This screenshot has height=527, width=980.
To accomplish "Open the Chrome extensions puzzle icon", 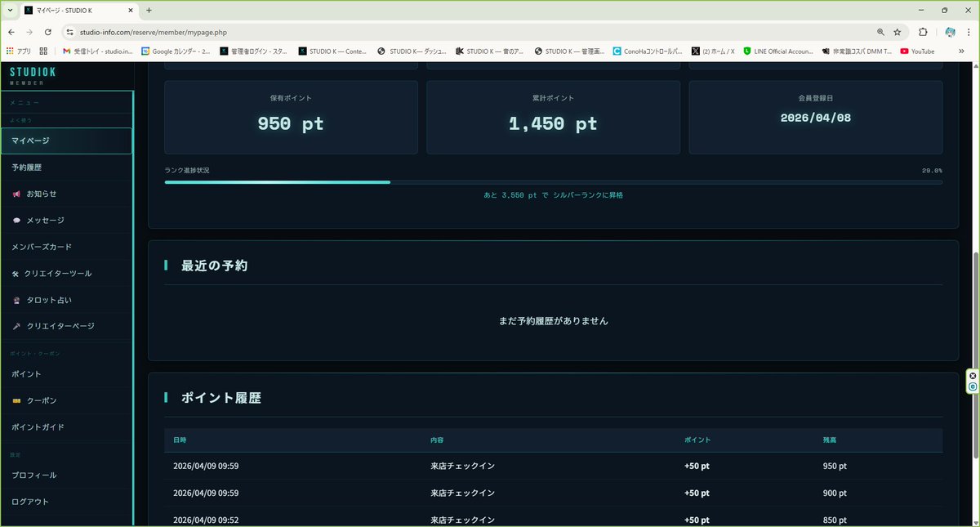I will (x=924, y=32).
